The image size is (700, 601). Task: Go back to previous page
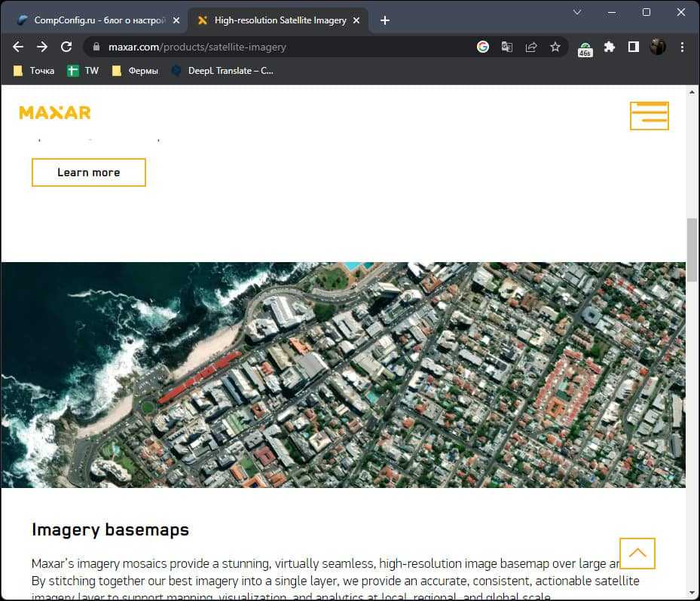pyautogui.click(x=18, y=47)
